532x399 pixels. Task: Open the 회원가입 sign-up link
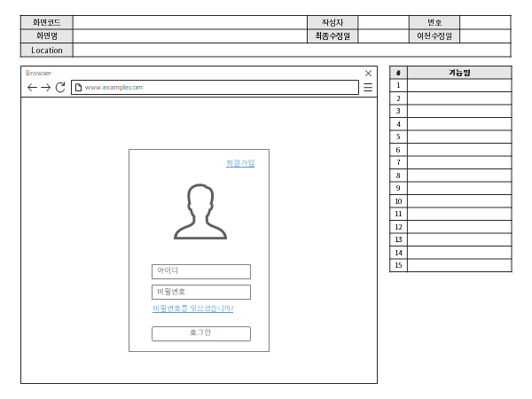point(240,163)
